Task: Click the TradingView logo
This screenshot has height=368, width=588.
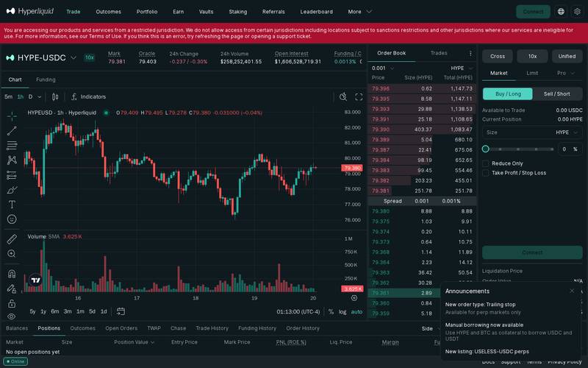Action: click(x=35, y=280)
